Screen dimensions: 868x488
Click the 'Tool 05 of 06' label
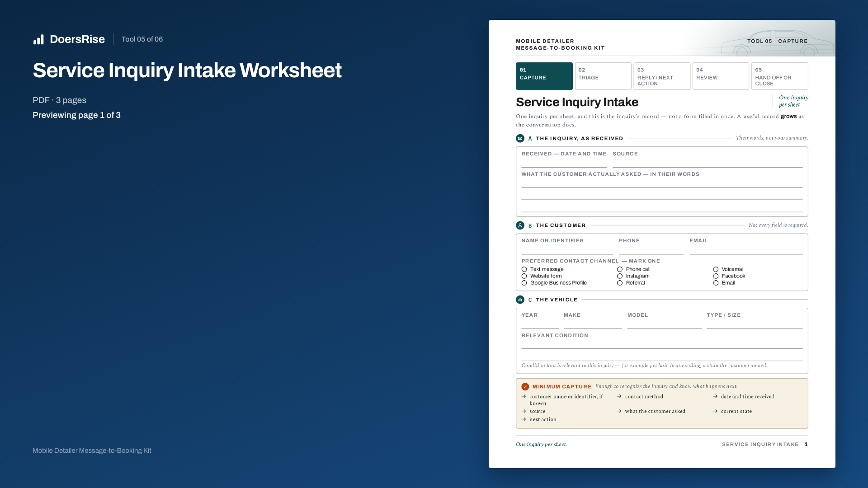(142, 39)
